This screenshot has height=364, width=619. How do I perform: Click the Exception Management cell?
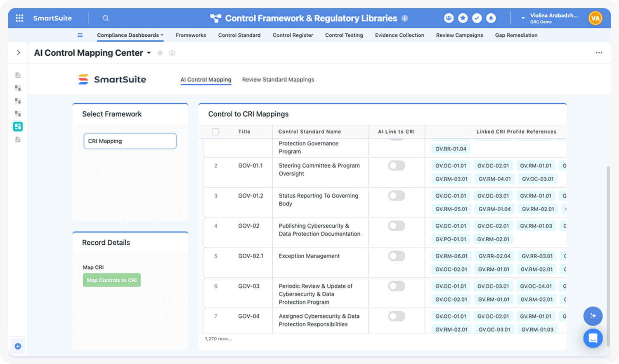pos(309,256)
